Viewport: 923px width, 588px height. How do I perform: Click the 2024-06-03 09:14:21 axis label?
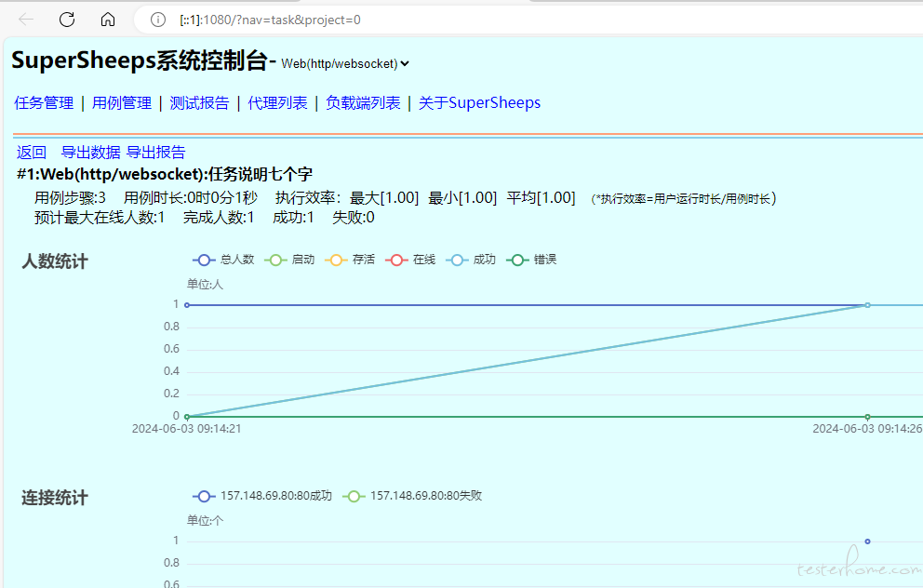[x=187, y=429]
